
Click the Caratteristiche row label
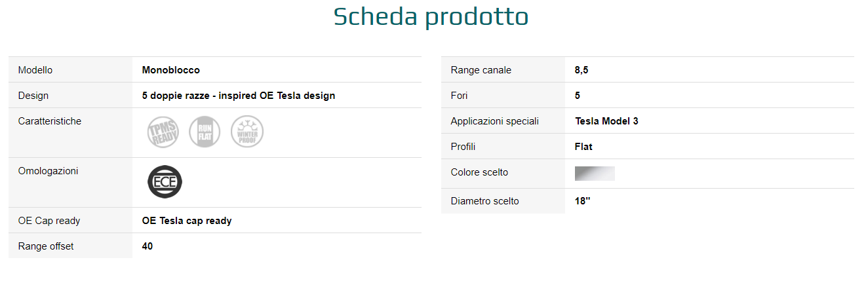pyautogui.click(x=50, y=121)
